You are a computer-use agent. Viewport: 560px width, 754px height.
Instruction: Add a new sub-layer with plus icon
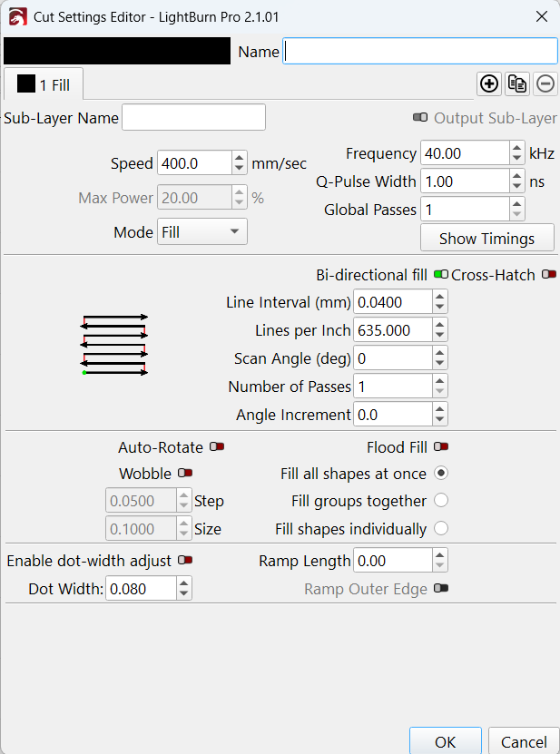click(489, 84)
